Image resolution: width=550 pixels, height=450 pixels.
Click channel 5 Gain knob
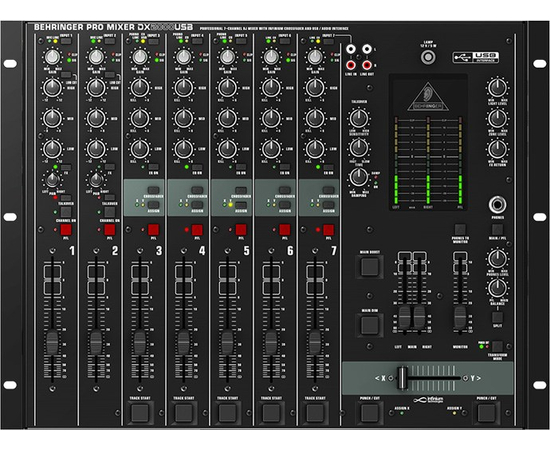[228, 57]
